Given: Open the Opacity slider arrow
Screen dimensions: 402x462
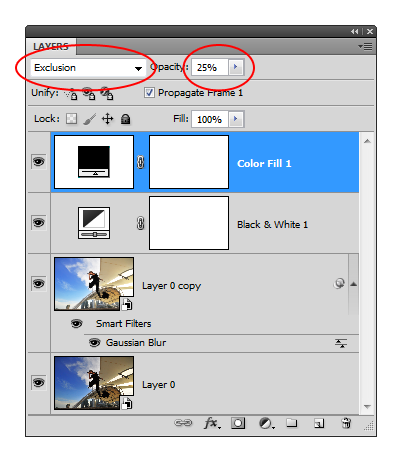Looking at the screenshot, I should (x=236, y=67).
